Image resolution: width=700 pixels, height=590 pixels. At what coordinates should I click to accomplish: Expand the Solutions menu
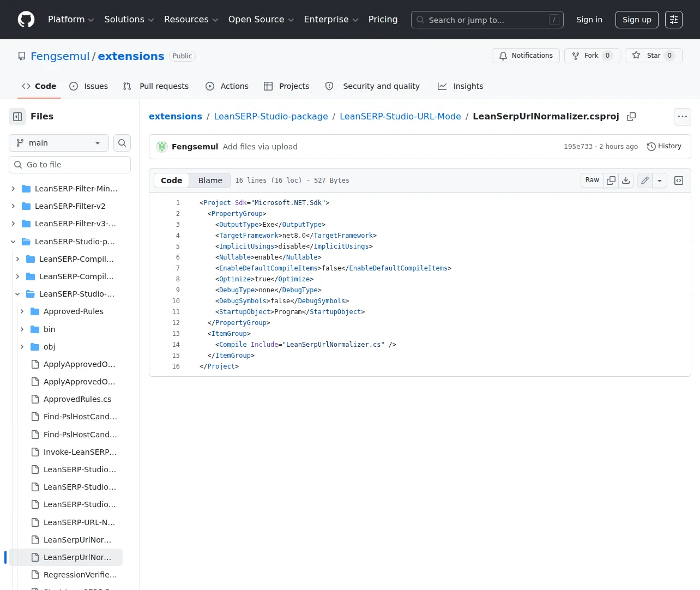pyautogui.click(x=129, y=20)
